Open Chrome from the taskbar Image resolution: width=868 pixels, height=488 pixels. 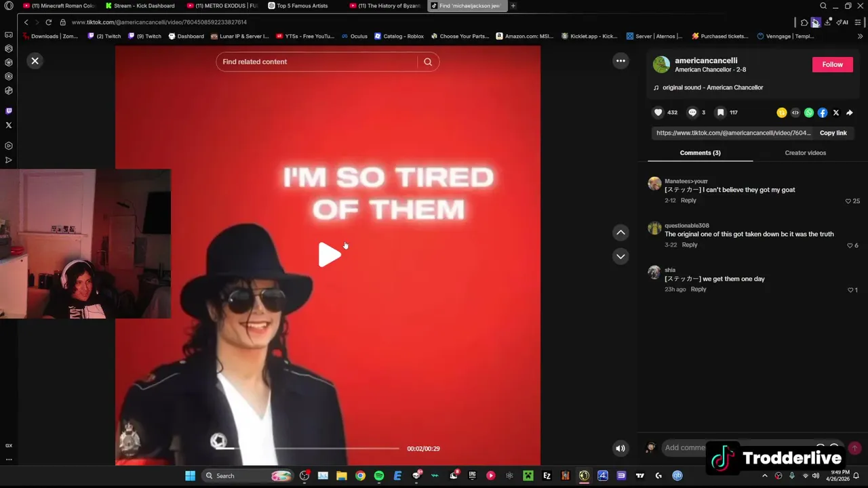pos(360,476)
